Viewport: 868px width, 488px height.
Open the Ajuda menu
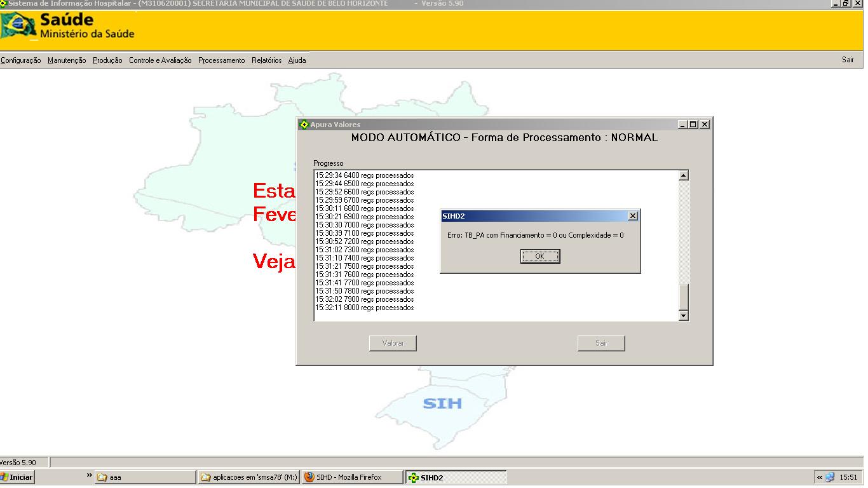pyautogui.click(x=297, y=60)
